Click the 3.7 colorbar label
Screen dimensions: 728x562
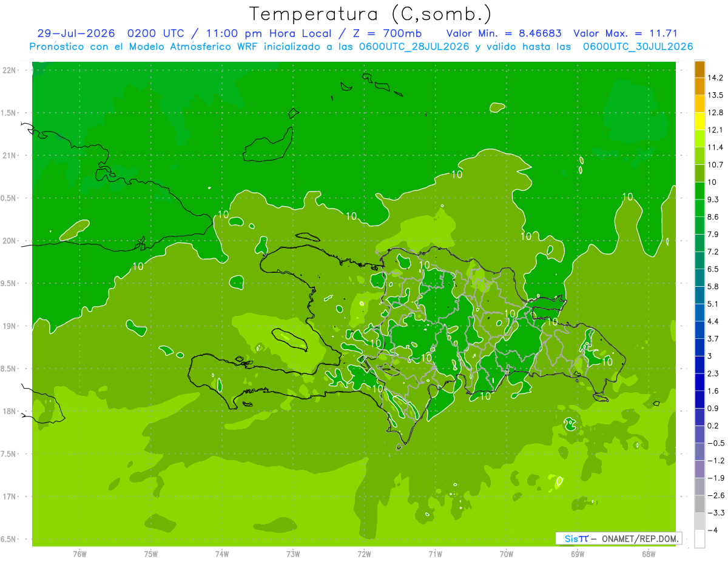(x=713, y=338)
